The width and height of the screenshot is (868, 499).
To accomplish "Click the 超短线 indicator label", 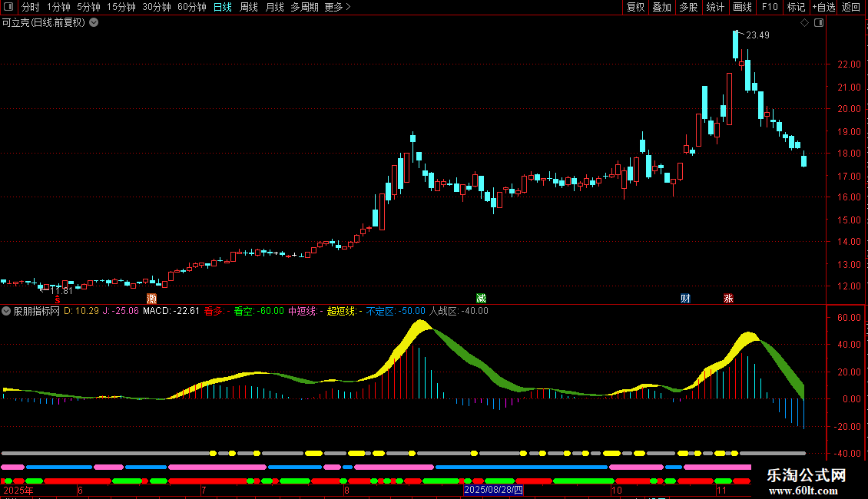I will [344, 312].
